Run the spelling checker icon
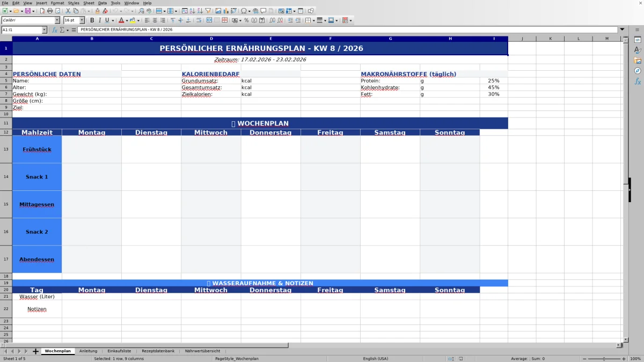This screenshot has width=644, height=362. coord(149,10)
